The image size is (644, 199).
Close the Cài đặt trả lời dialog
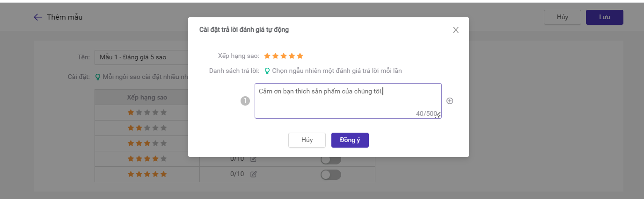456,30
